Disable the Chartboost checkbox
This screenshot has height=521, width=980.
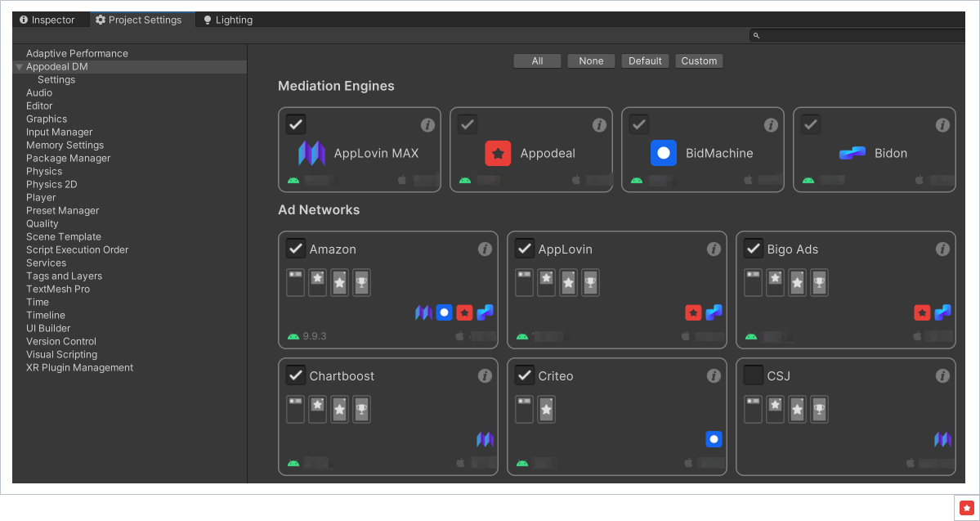tap(296, 375)
